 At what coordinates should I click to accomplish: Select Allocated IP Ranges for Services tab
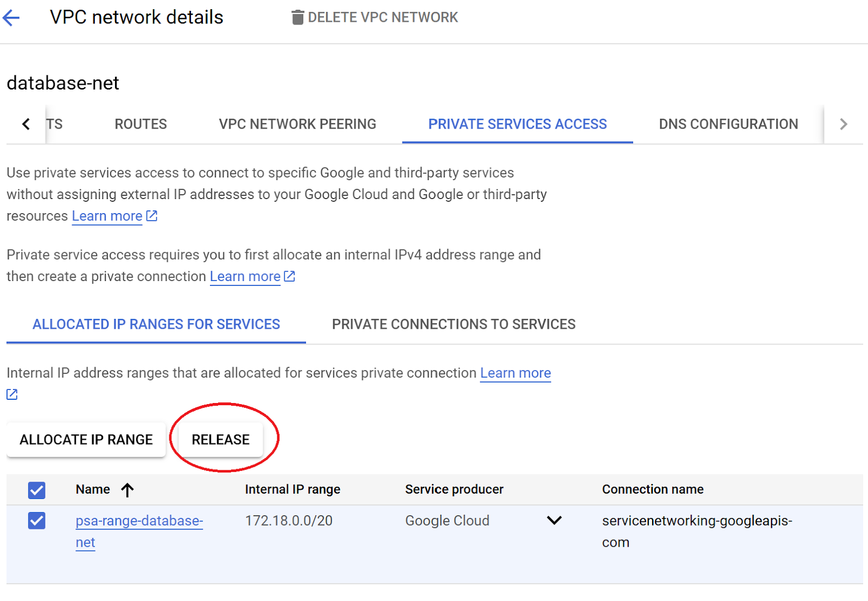coord(156,324)
